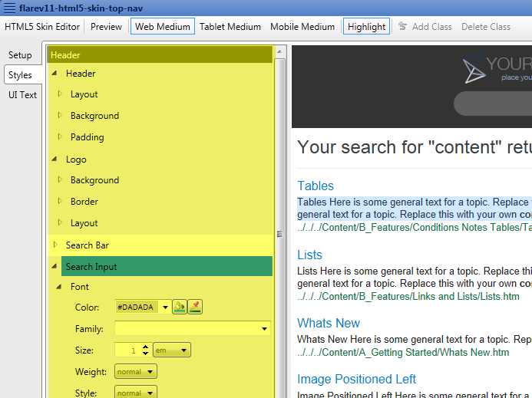This screenshot has height=398, width=532.
Task: Click the window menu icon in title bar
Action: coord(10,8)
